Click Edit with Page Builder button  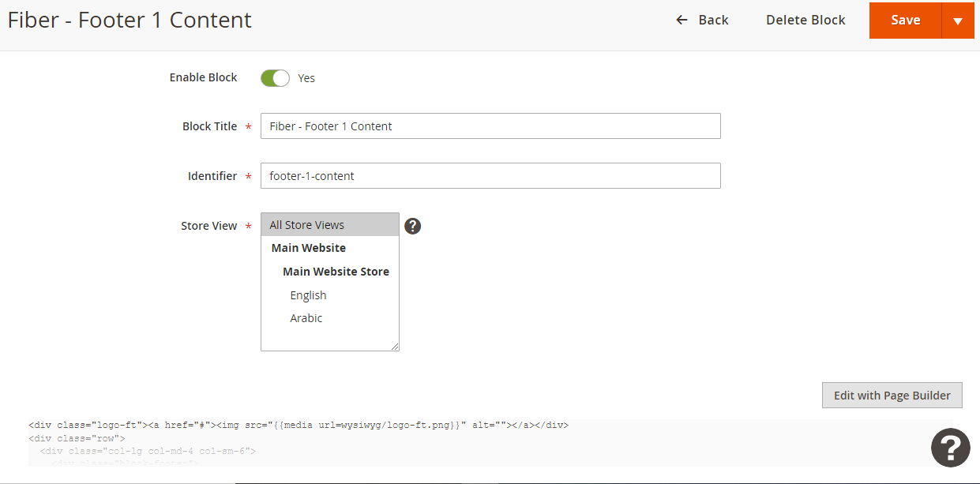coord(892,396)
